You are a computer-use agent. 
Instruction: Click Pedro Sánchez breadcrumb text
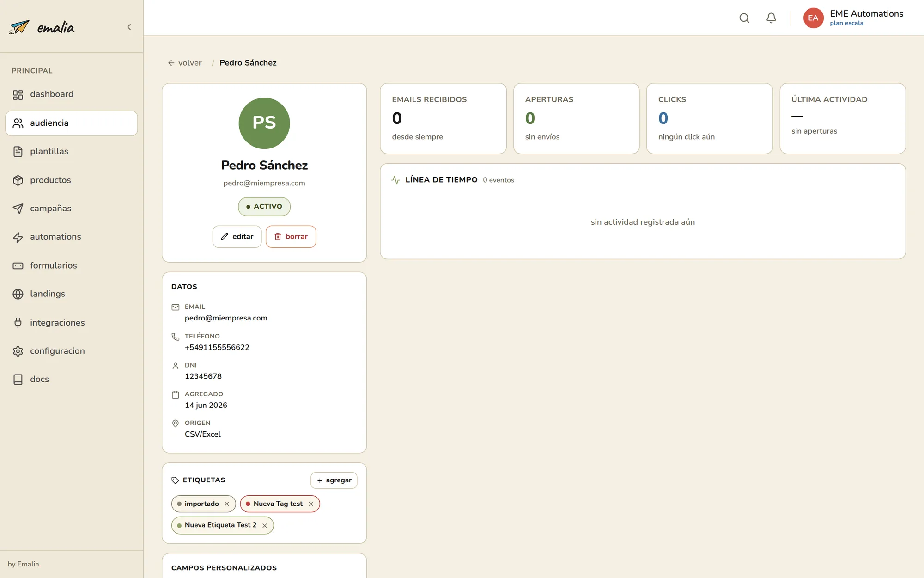[248, 63]
